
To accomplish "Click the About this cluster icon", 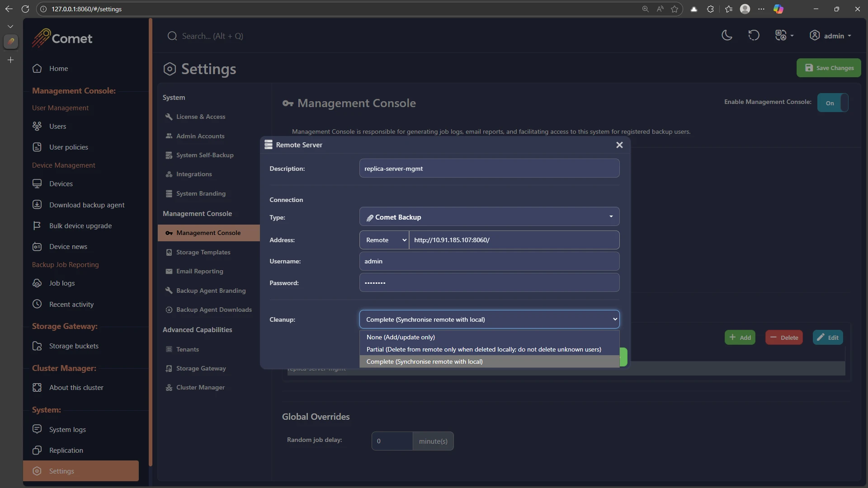I will 37,387.
